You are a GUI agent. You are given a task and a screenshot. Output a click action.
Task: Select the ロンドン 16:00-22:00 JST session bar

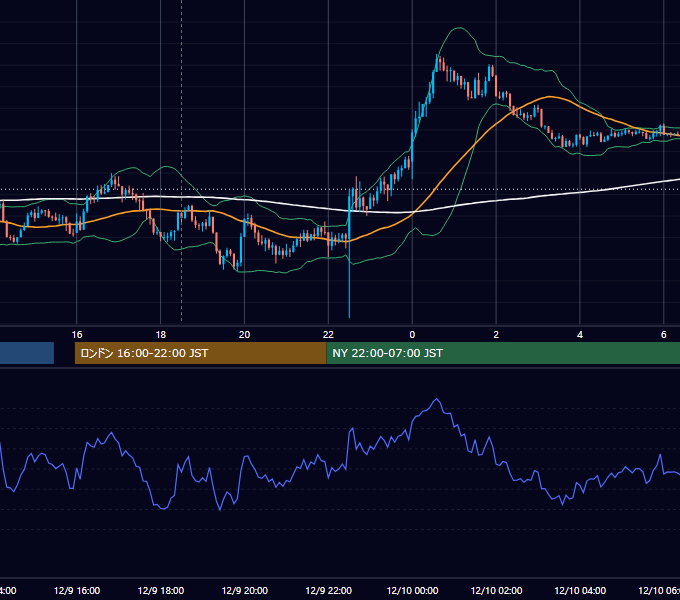pos(200,353)
